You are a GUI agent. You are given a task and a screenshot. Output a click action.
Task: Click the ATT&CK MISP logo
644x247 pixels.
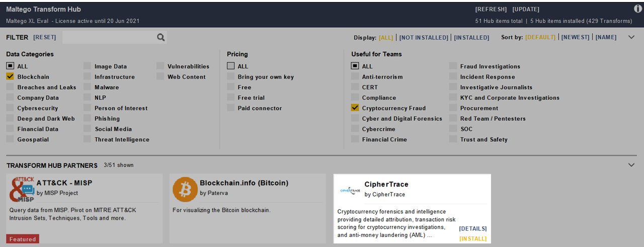(x=22, y=189)
